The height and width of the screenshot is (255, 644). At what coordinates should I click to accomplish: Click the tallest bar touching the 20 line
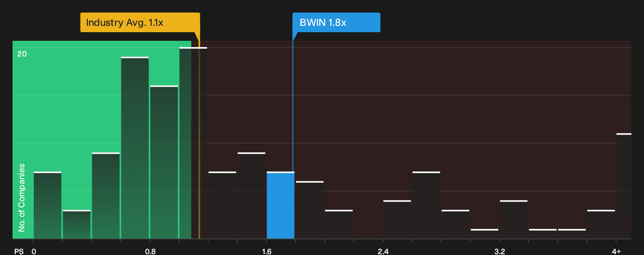(x=193, y=143)
